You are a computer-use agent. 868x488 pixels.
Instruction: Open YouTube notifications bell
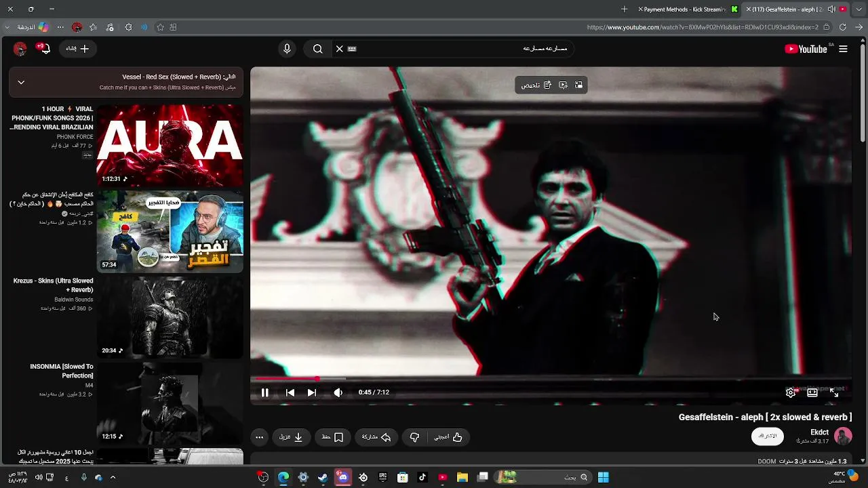point(45,49)
